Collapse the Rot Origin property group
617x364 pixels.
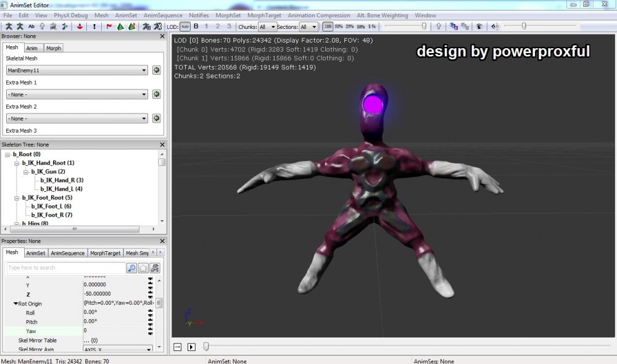(x=15, y=304)
